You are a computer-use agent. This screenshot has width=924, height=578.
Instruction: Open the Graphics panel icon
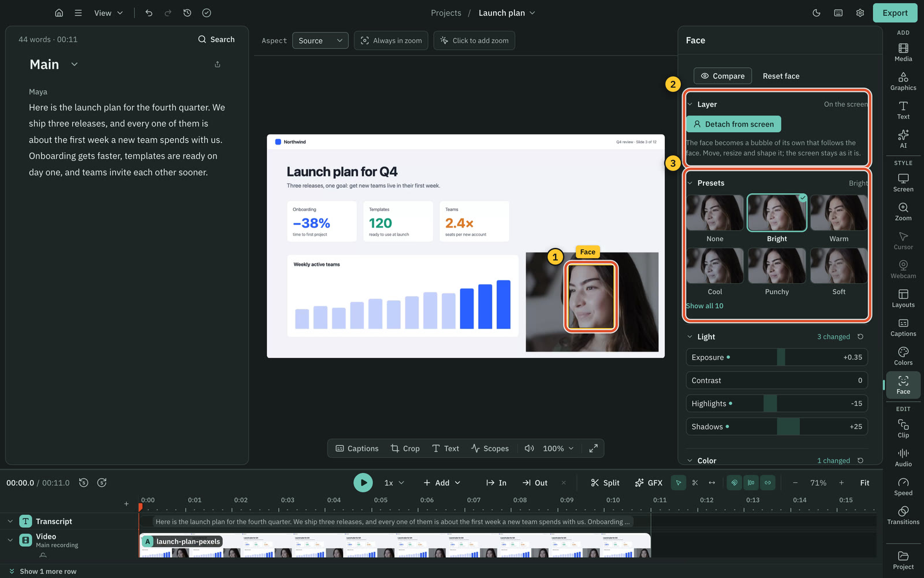(903, 81)
